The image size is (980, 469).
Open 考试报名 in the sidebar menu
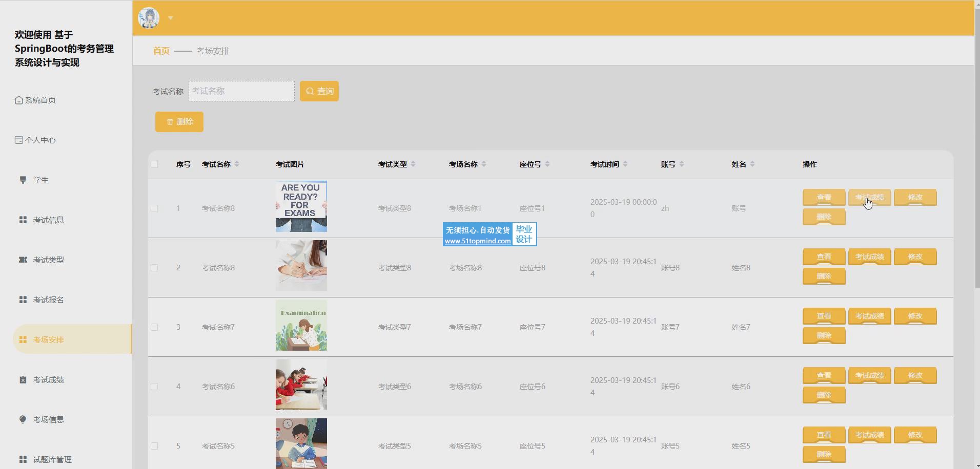point(49,300)
